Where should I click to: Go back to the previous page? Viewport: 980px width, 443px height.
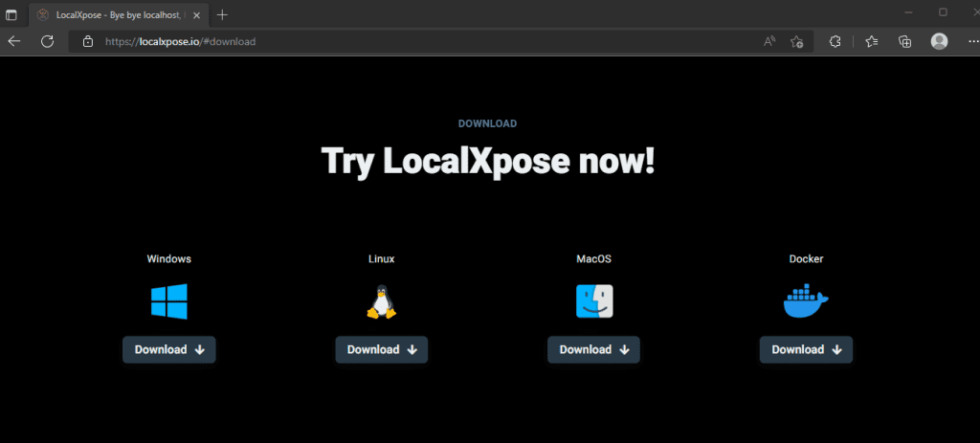pyautogui.click(x=13, y=42)
